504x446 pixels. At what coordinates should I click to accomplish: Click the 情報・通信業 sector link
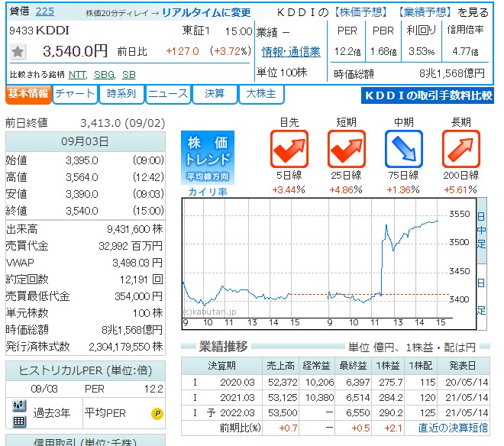click(x=291, y=52)
